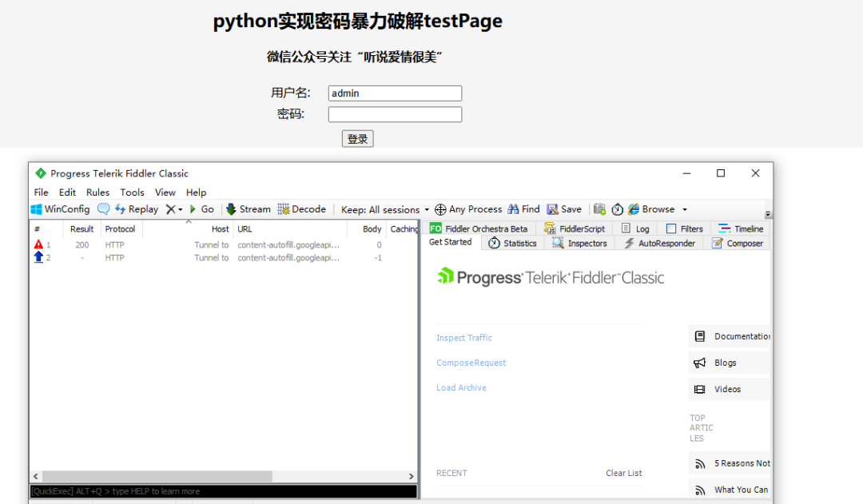The height and width of the screenshot is (504, 863).
Task: Sort sessions by the Protocol column header
Action: pos(120,229)
